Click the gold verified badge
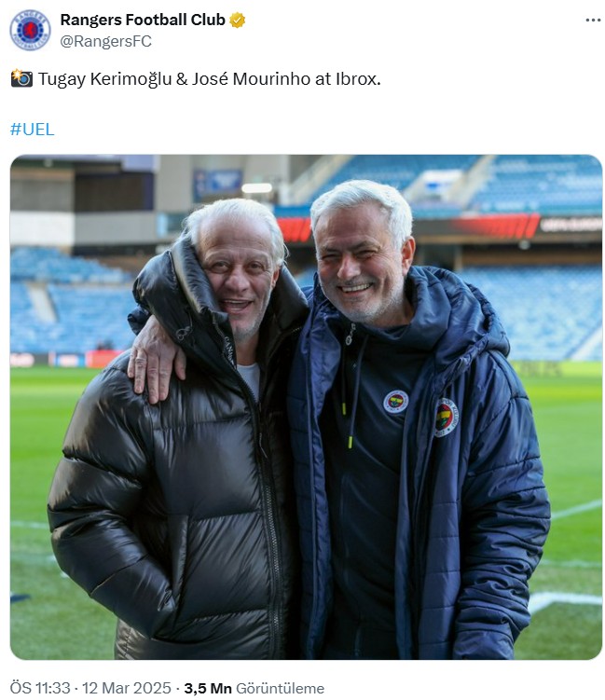605x700 pixels. pyautogui.click(x=237, y=21)
